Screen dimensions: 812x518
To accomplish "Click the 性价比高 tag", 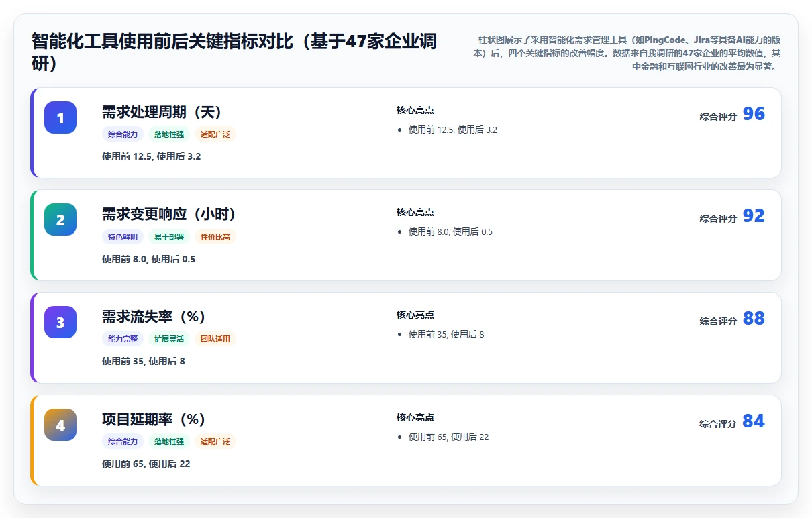I will [215, 237].
